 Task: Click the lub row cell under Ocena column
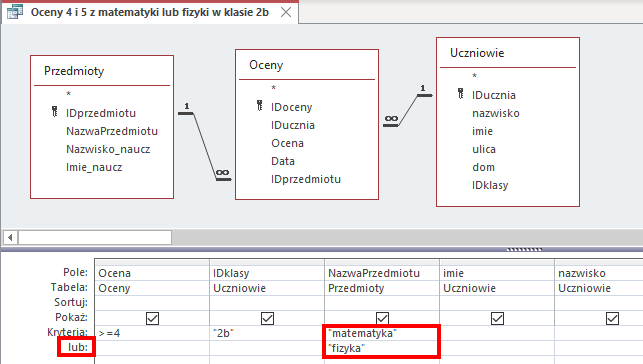(152, 348)
